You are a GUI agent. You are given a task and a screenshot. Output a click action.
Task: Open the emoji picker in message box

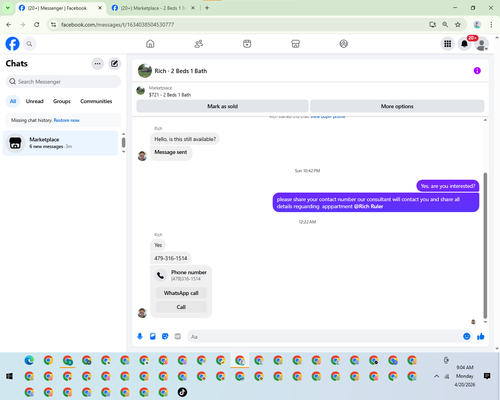click(467, 336)
